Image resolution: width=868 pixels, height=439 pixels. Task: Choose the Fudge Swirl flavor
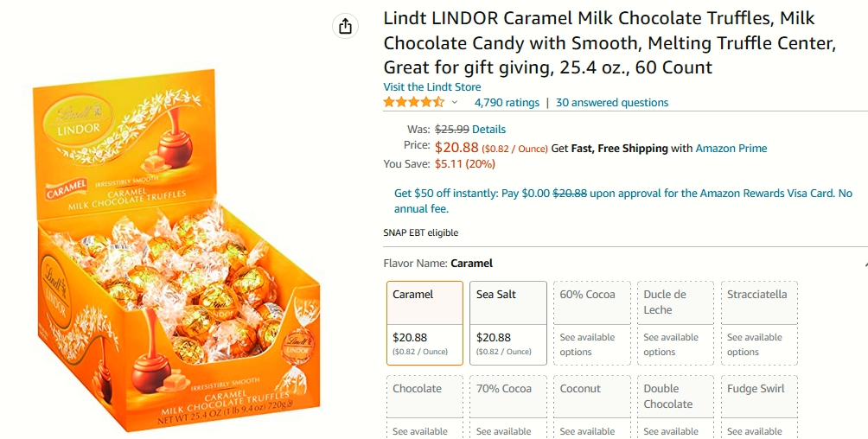(x=759, y=407)
